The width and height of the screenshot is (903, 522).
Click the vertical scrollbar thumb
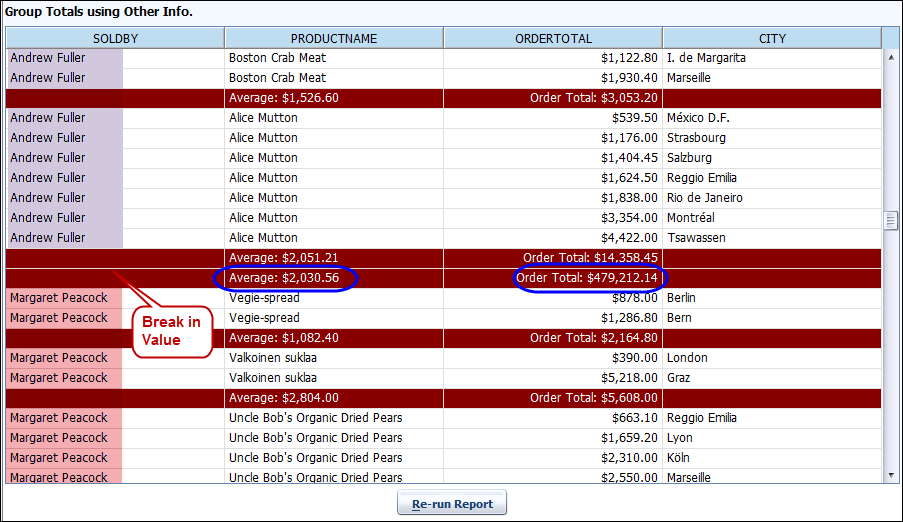pos(890,220)
